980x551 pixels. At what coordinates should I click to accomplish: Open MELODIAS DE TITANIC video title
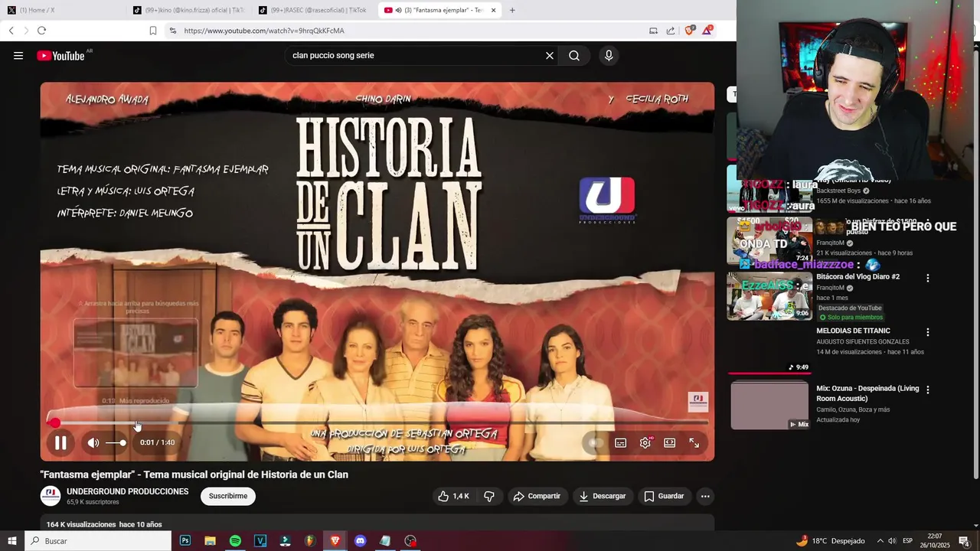coord(853,331)
